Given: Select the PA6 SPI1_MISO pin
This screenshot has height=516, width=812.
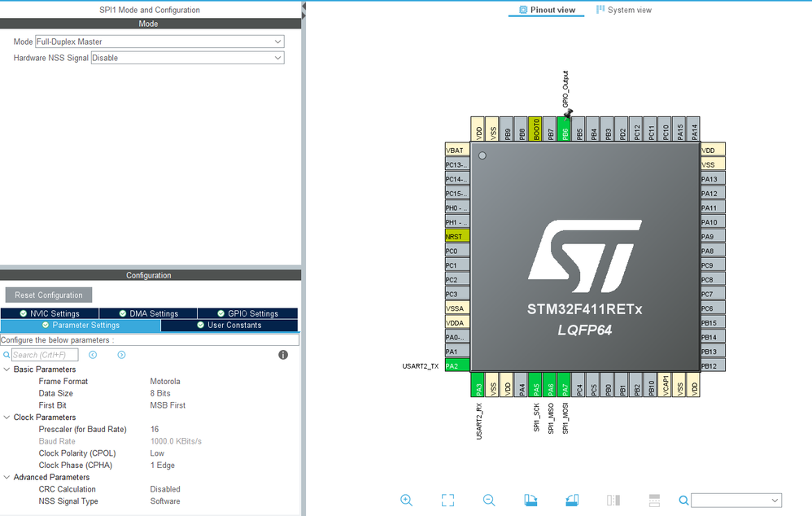Looking at the screenshot, I should (551, 385).
